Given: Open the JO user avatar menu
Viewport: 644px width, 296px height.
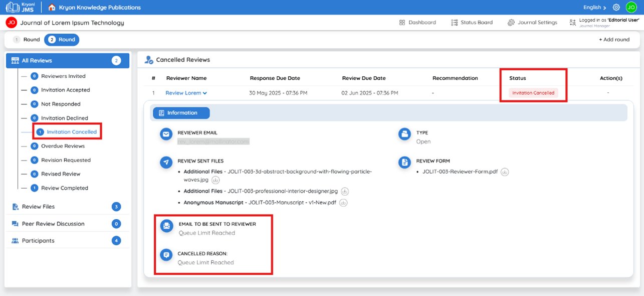Looking at the screenshot, I should (x=631, y=8).
